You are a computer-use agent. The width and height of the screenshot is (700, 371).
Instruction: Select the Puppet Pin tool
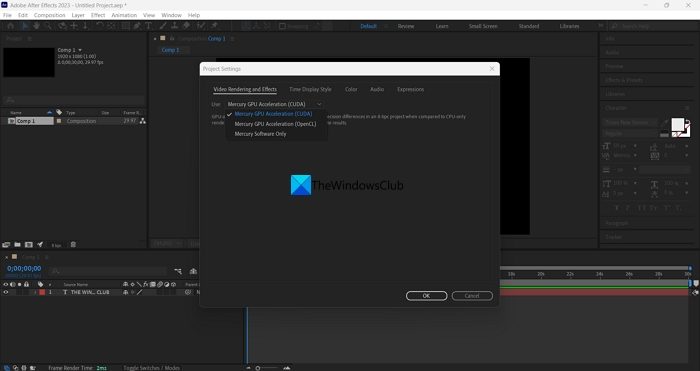coord(214,26)
